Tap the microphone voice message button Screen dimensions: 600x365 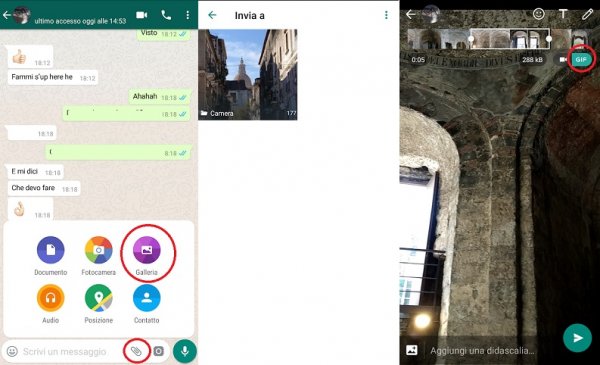[185, 351]
